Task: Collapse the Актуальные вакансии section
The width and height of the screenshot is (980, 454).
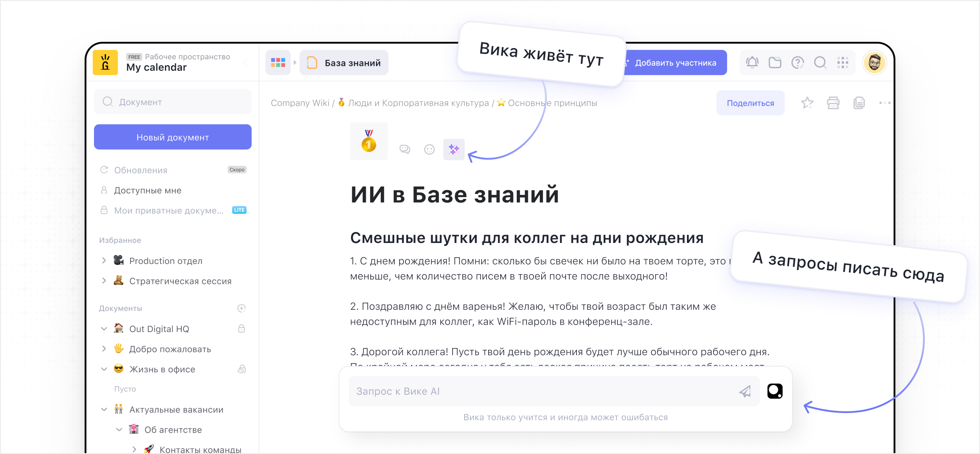Action: pos(104,409)
